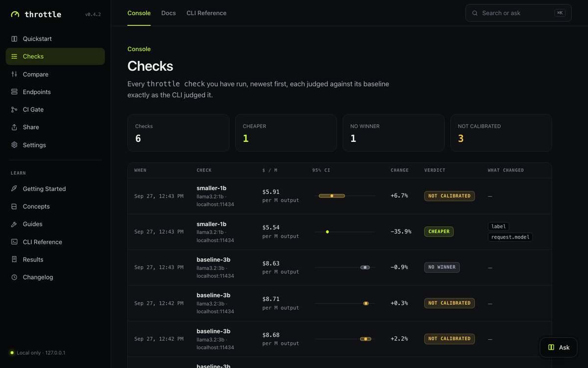Click the Guides wrench icon
Image resolution: width=588 pixels, height=368 pixels.
tap(14, 224)
